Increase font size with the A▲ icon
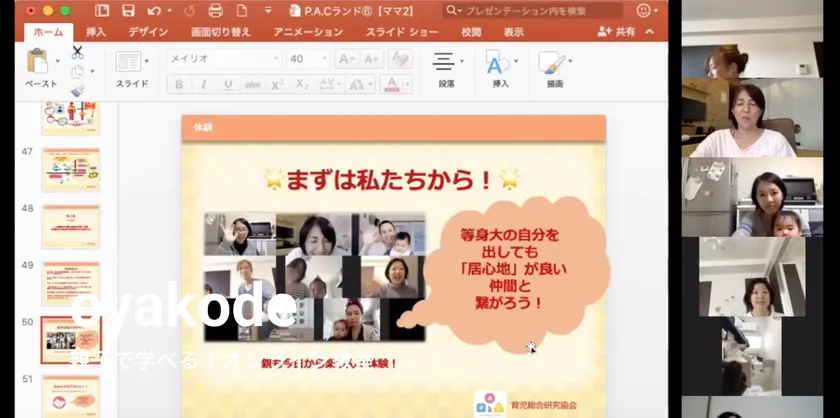The height and width of the screenshot is (418, 840). tap(346, 59)
